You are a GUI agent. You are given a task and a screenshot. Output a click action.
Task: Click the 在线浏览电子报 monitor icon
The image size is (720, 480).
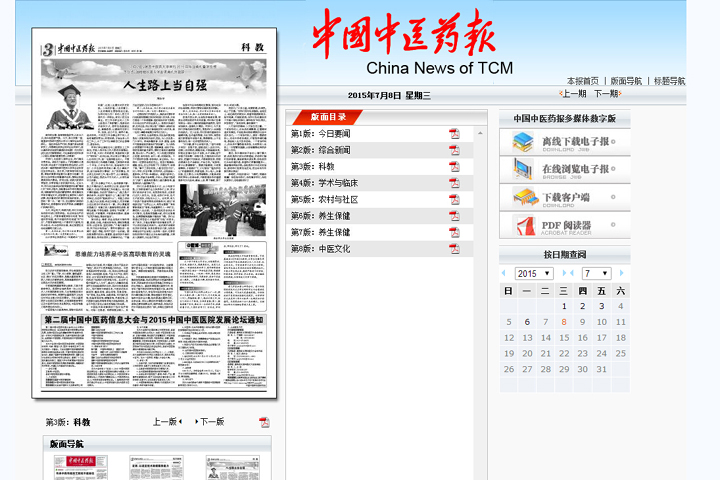click(523, 169)
